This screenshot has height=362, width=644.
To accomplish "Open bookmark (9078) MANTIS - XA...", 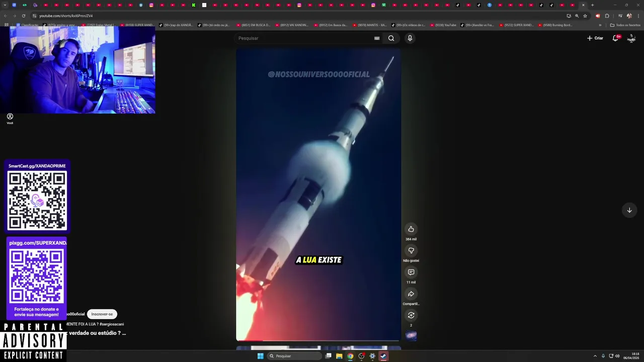I will coord(370,25).
